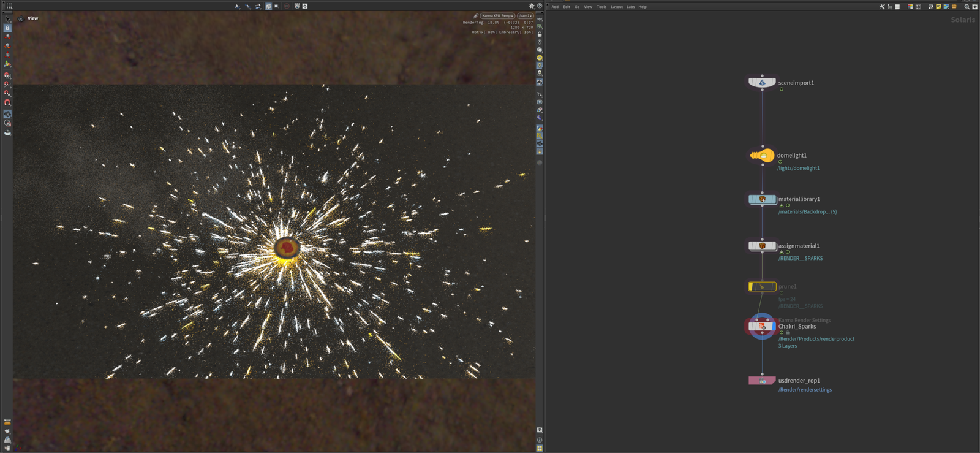Screen dimensions: 980x453
Task: Click the /Render/rendersettings path text
Action: coord(805,390)
